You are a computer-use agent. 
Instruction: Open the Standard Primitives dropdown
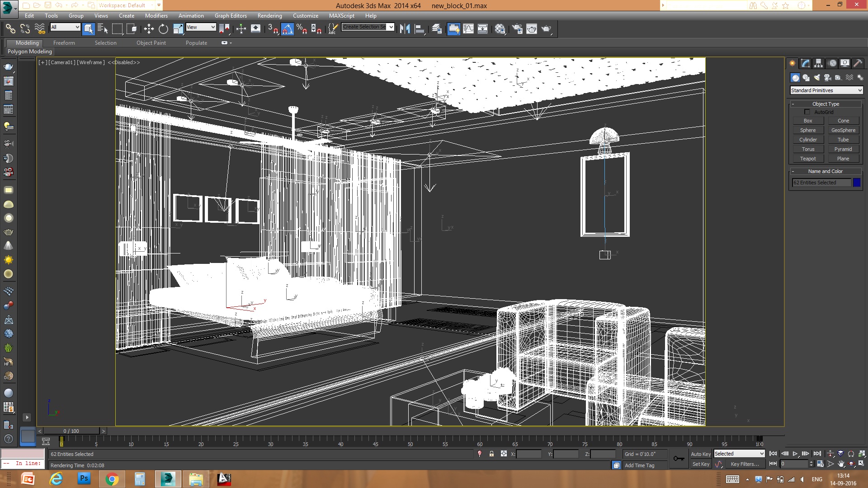826,90
